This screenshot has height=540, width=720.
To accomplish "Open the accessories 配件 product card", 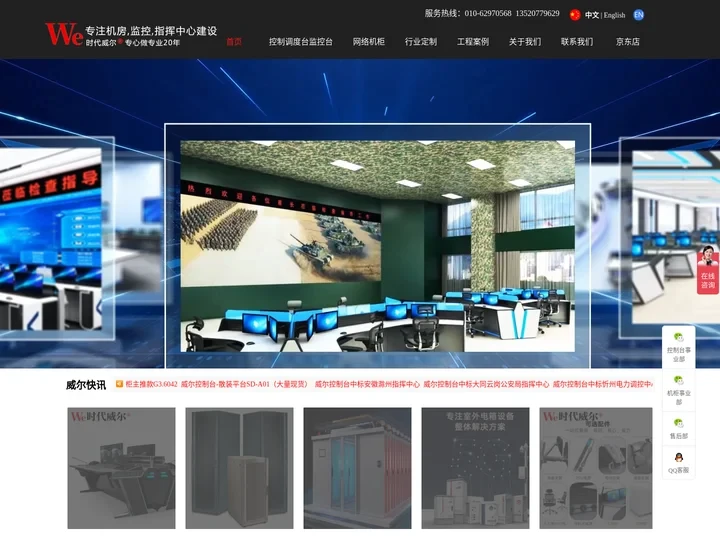I will click(596, 468).
